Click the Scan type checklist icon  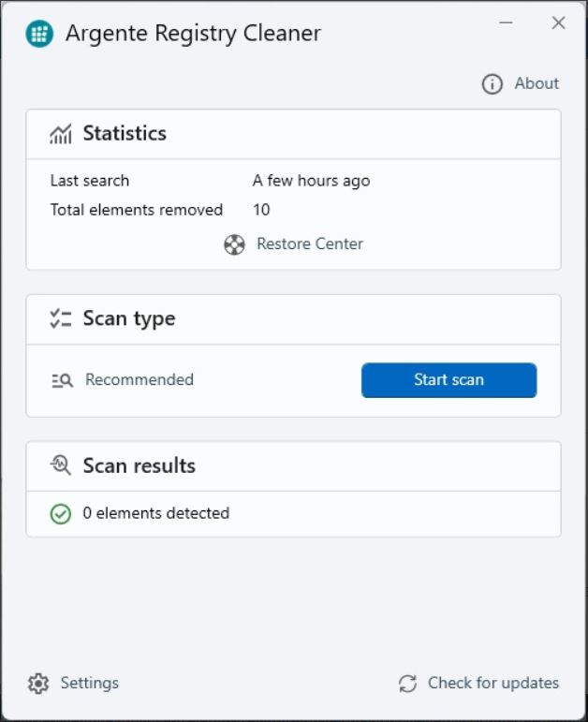61,318
